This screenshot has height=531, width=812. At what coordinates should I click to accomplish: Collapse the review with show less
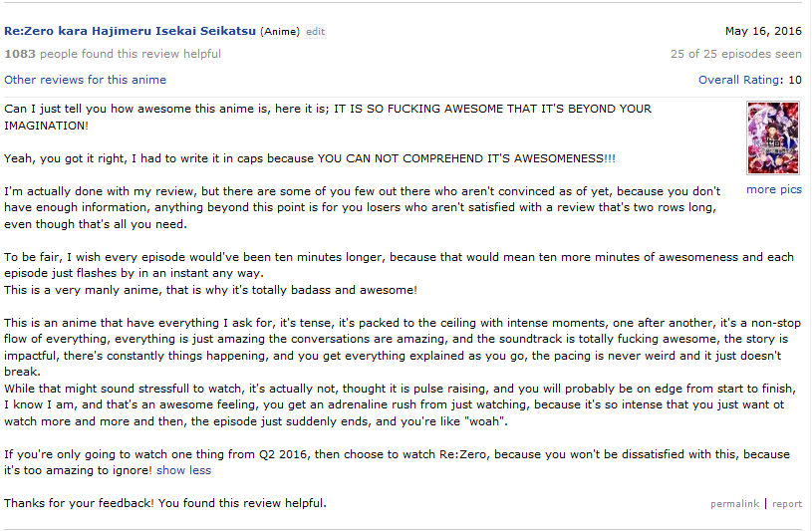coord(183,470)
